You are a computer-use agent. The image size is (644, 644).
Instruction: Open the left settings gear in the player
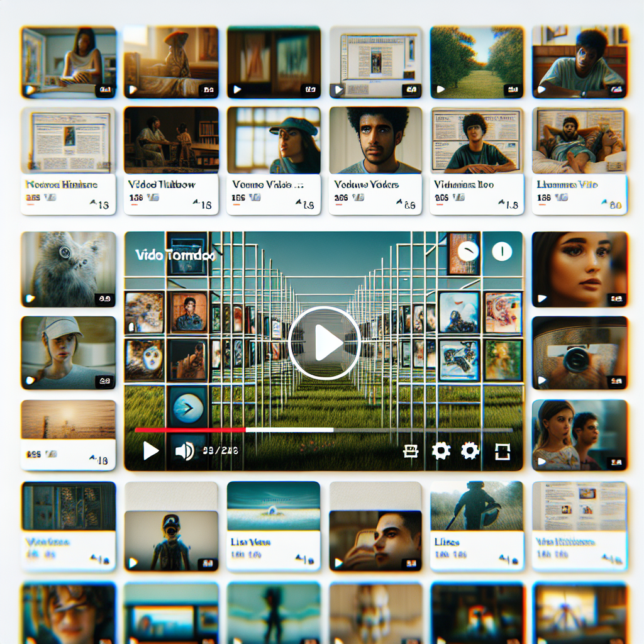[x=441, y=451]
